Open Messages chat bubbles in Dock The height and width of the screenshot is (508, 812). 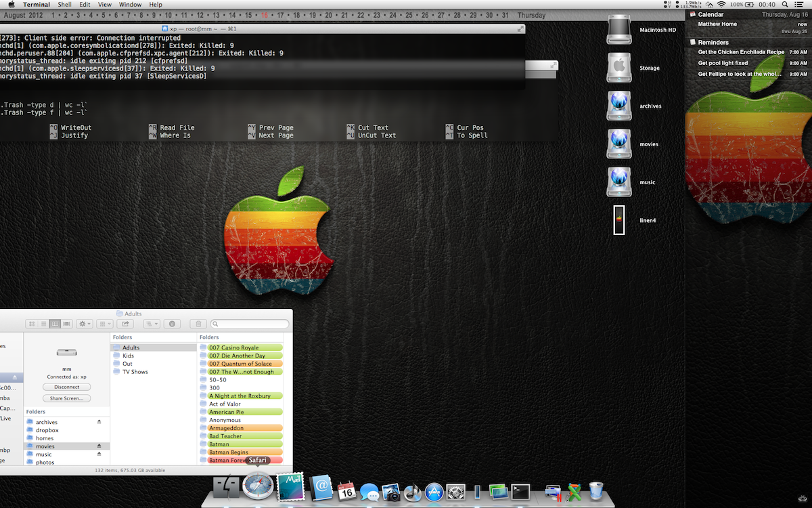point(369,492)
